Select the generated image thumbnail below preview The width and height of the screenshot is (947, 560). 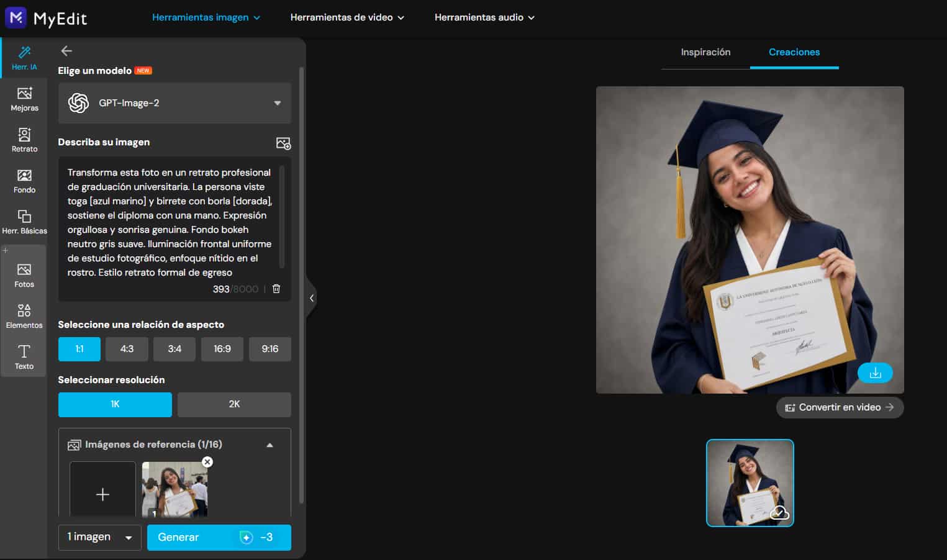coord(750,483)
